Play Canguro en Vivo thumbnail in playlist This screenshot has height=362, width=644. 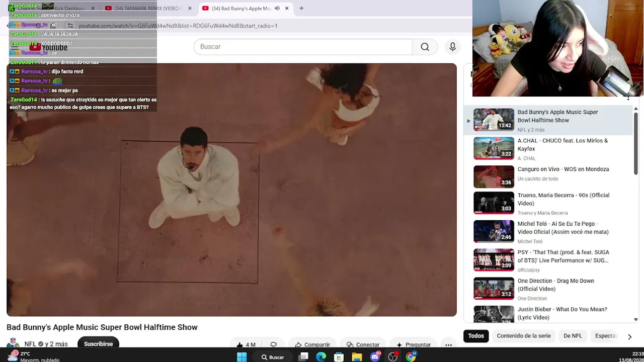pyautogui.click(x=494, y=176)
